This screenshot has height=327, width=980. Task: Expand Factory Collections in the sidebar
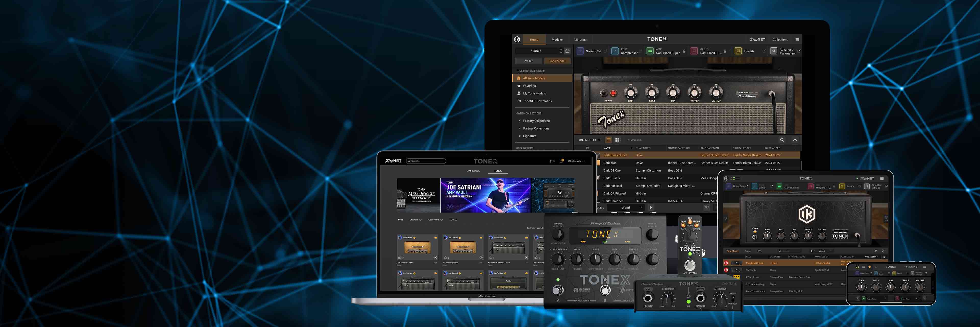coord(519,121)
